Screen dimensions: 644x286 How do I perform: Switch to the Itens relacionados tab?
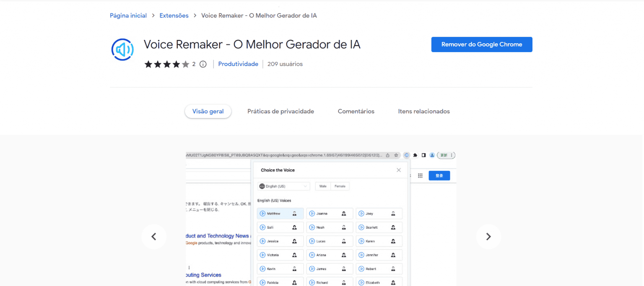click(423, 111)
